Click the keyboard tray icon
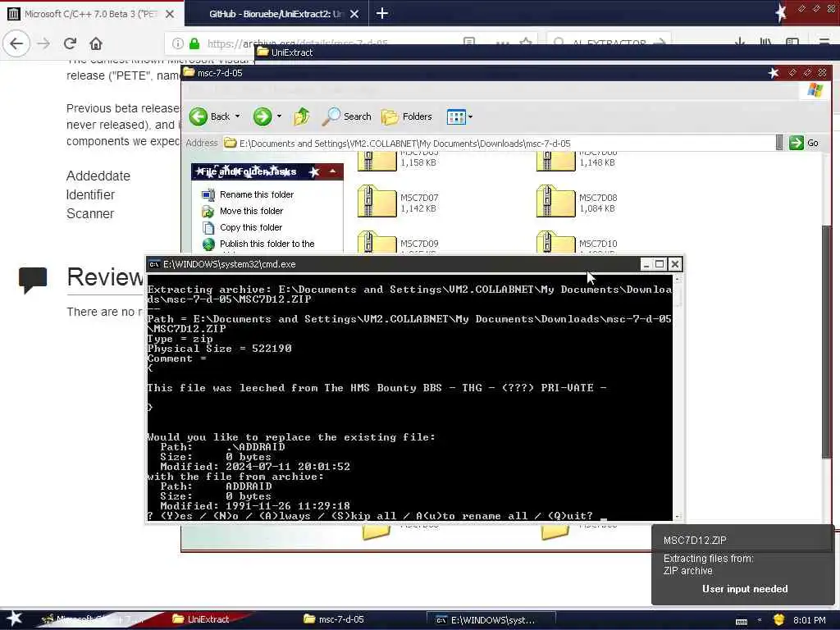The height and width of the screenshot is (630, 840). click(x=742, y=621)
